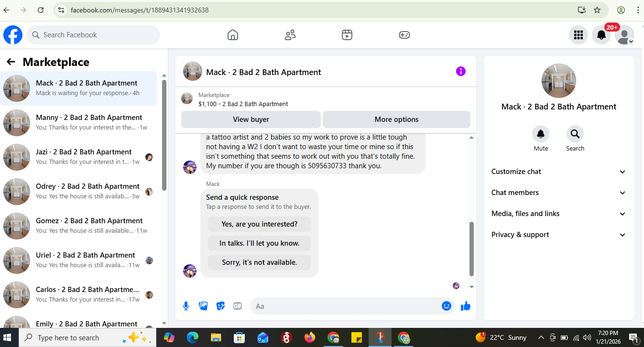The height and width of the screenshot is (347, 644).
Task: Open the Manny conversation
Action: (x=78, y=122)
